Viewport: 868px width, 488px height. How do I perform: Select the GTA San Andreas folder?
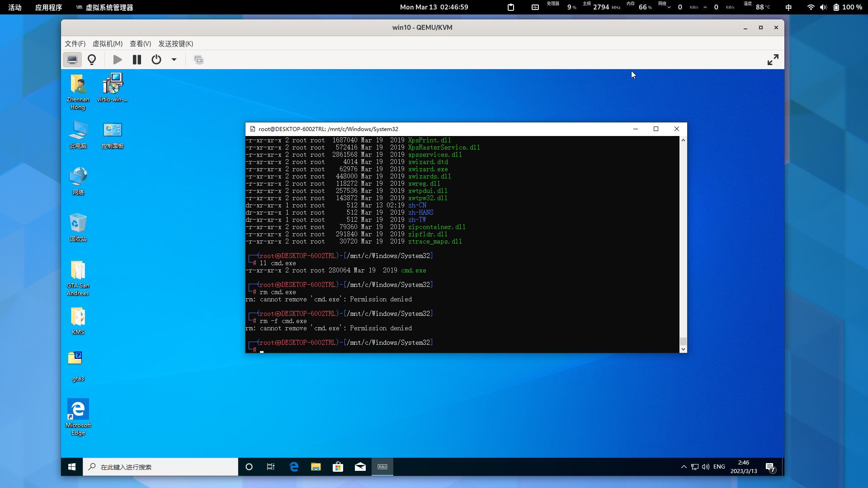pos(78,277)
